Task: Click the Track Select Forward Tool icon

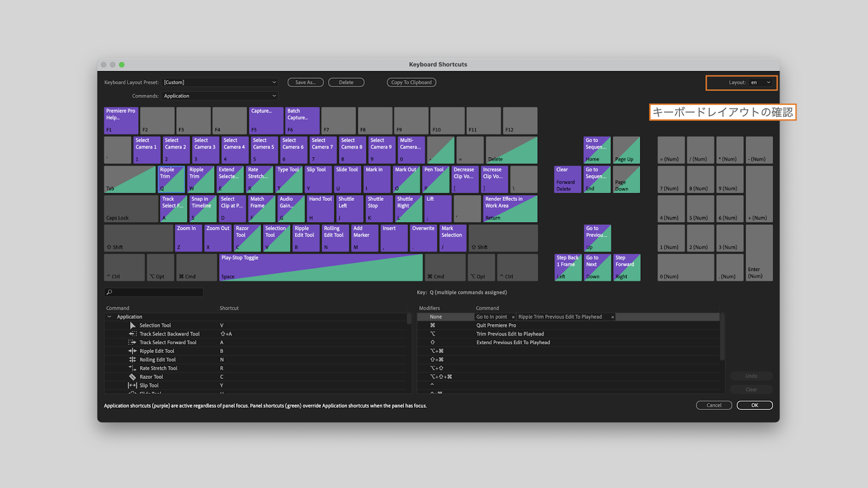Action: 132,343
